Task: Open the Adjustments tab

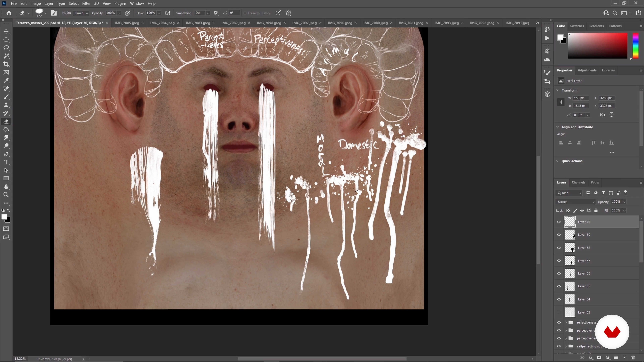Action: tap(587, 70)
